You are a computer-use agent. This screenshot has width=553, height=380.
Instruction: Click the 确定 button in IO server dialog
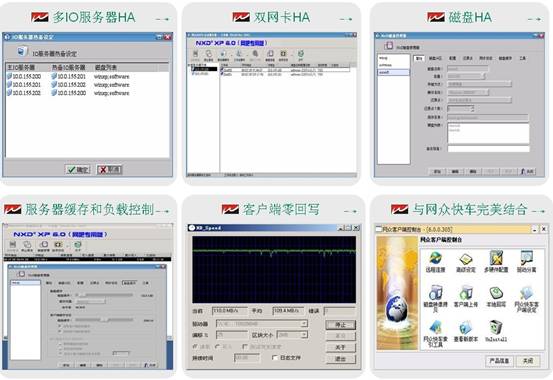click(78, 170)
